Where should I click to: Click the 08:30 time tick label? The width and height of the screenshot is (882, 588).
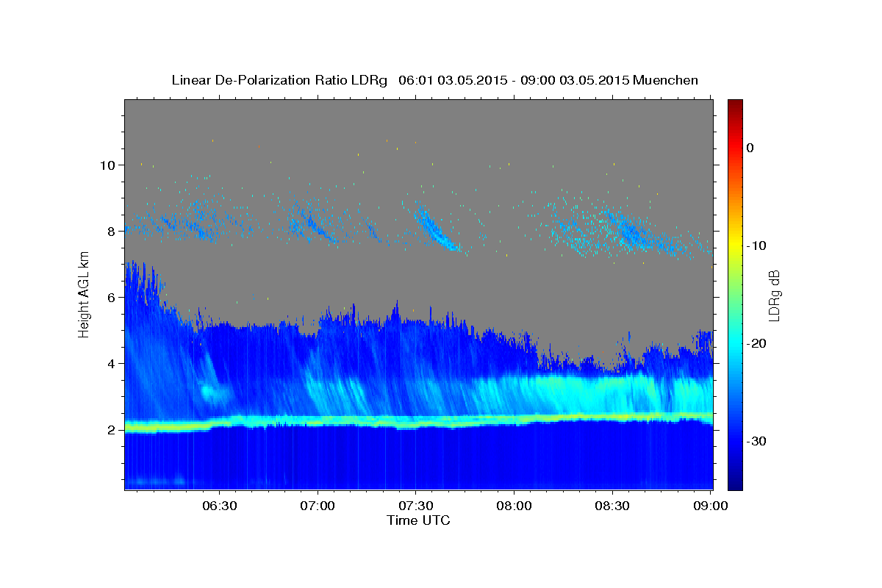coord(612,506)
